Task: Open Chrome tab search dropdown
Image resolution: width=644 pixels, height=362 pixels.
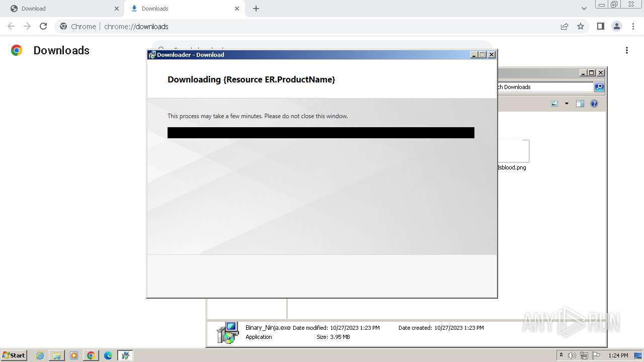Action: tap(584, 9)
